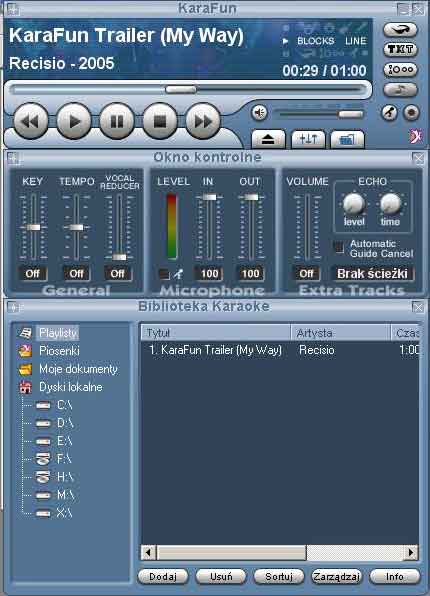The width and height of the screenshot is (430, 596).
Task: Click the microphone IN slider handle
Action: 209,197
